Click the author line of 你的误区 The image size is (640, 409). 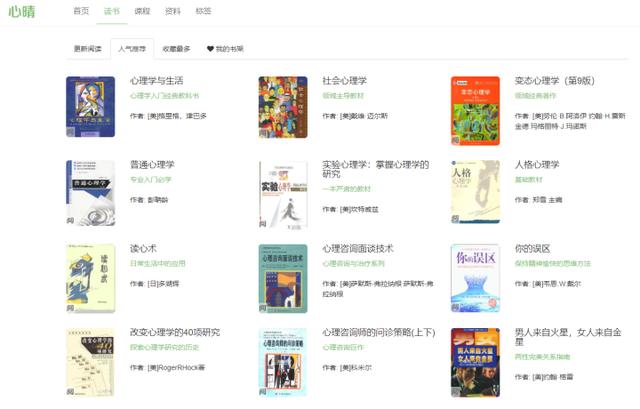pyautogui.click(x=548, y=284)
